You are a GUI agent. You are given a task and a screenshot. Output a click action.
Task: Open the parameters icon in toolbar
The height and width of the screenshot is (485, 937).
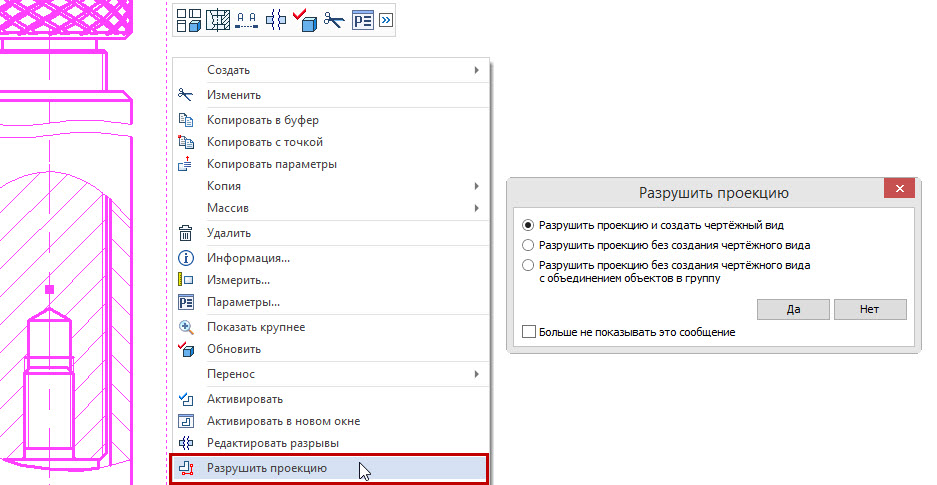(362, 19)
